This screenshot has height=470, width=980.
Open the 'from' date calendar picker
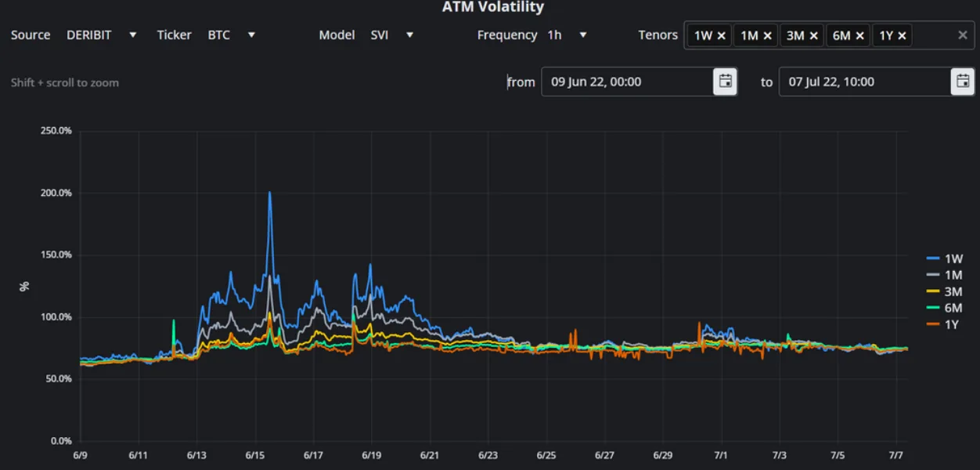tap(726, 81)
